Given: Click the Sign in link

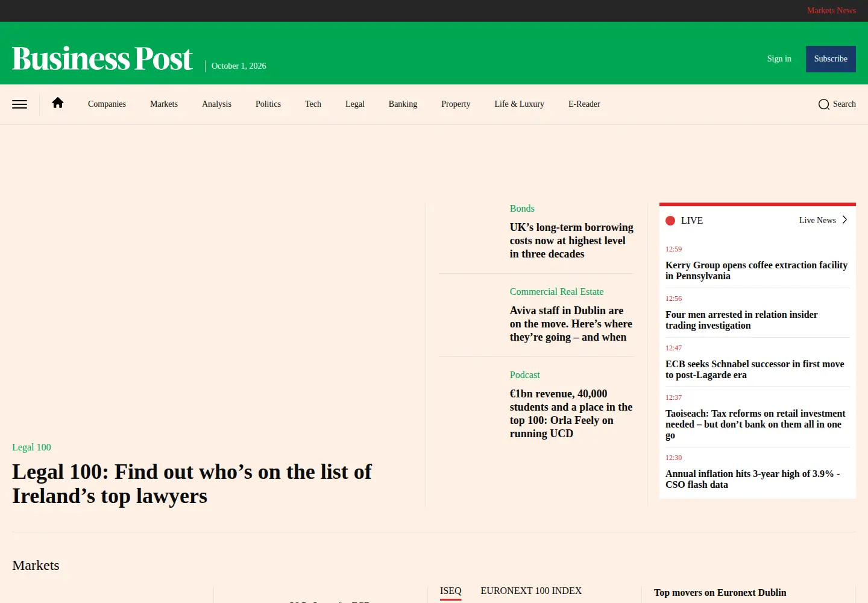Looking at the screenshot, I should coord(779,59).
